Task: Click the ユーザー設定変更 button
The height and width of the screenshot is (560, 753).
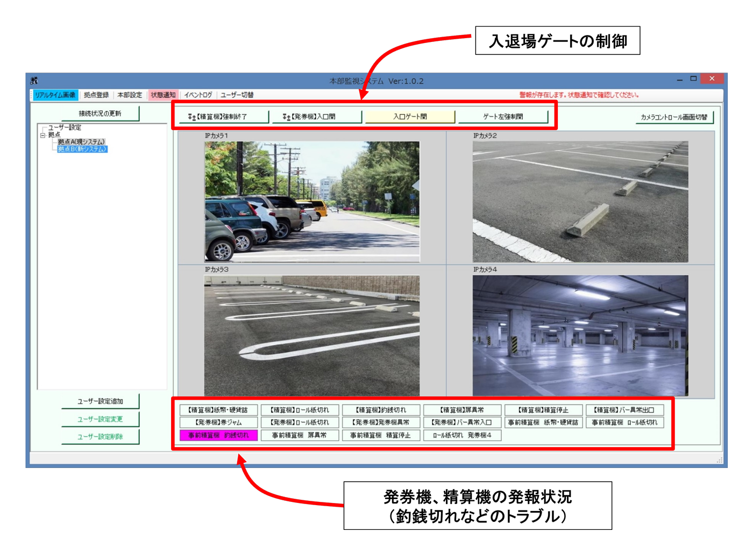Action: point(100,419)
